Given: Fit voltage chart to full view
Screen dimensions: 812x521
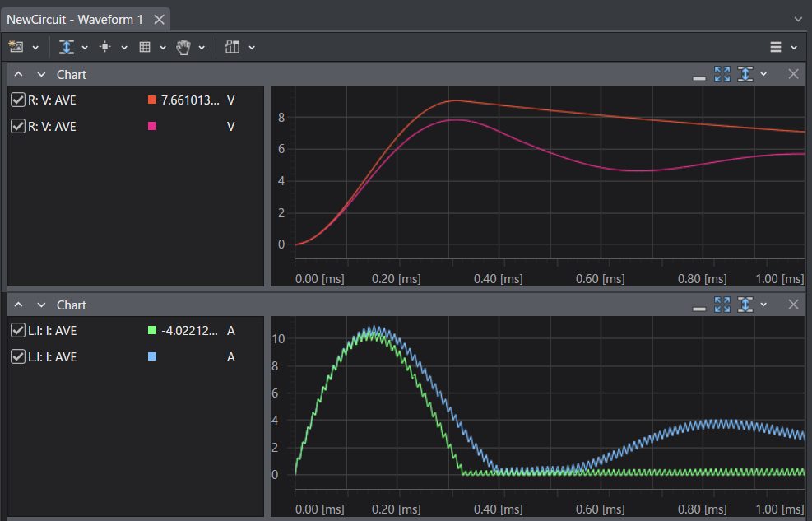Looking at the screenshot, I should tap(722, 74).
